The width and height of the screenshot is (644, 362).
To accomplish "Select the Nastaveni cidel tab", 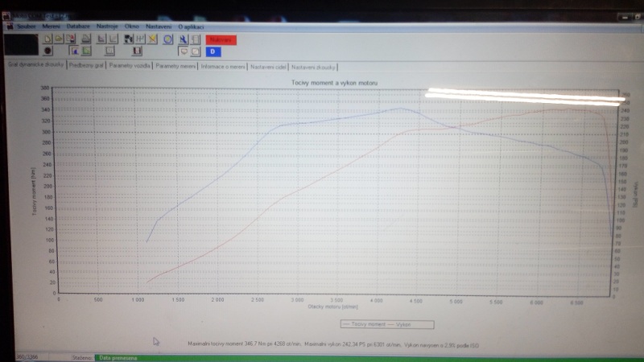I will click(x=268, y=66).
